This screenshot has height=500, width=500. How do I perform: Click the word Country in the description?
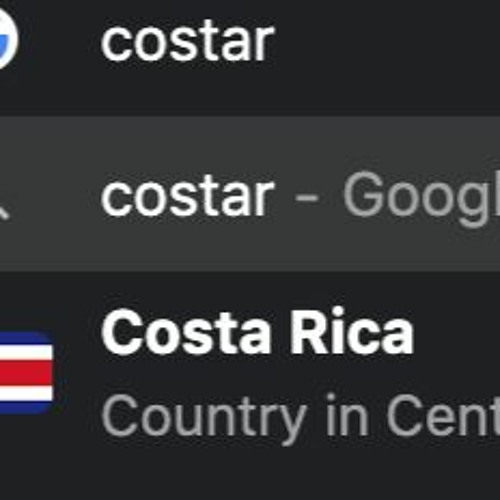pyautogui.click(x=203, y=418)
